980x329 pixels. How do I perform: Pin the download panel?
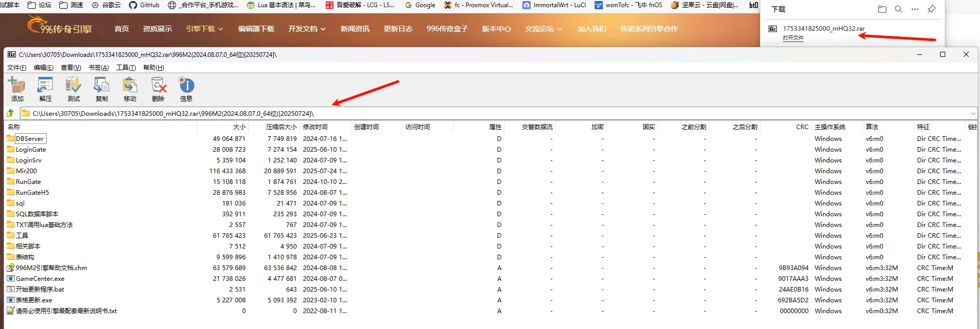[931, 9]
